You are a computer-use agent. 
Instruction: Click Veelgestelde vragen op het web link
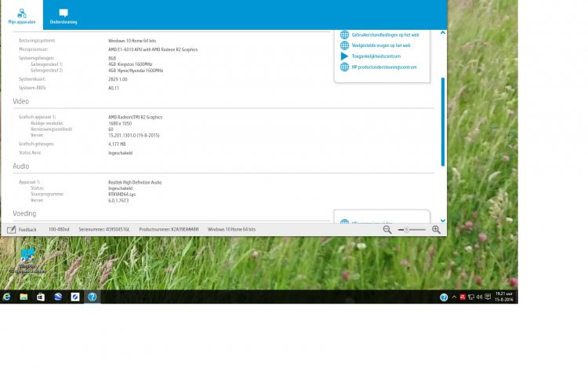(381, 46)
